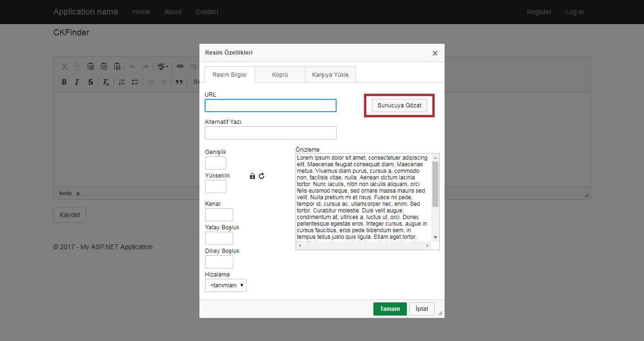Screen dimensions: 644x341
Task: Toggle italic text formatting
Action: click(x=77, y=82)
